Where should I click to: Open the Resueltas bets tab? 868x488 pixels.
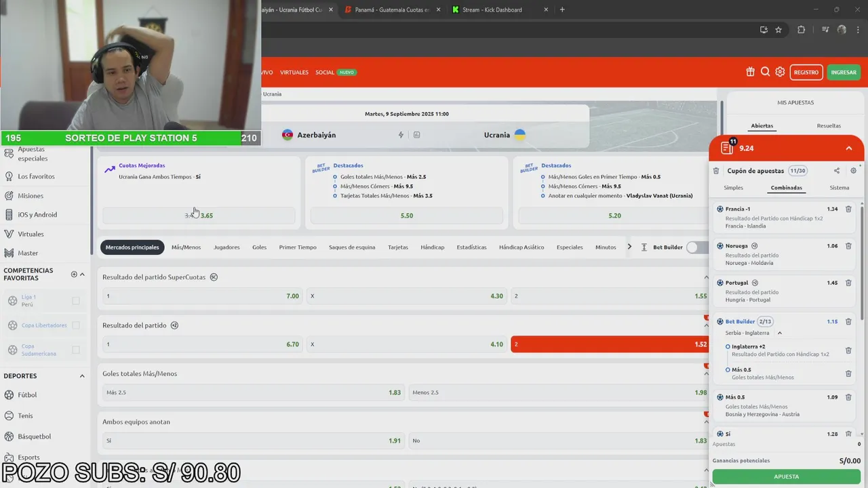pos(829,125)
